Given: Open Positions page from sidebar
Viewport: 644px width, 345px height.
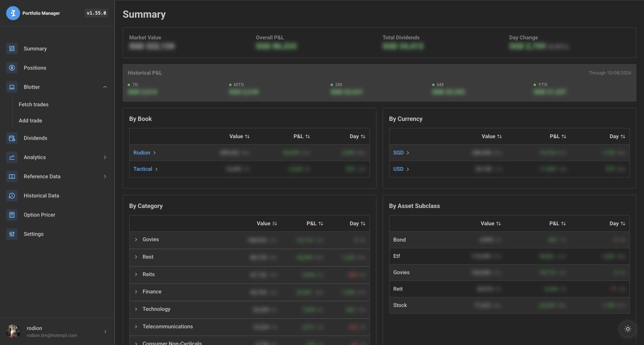Looking at the screenshot, I should click(35, 68).
